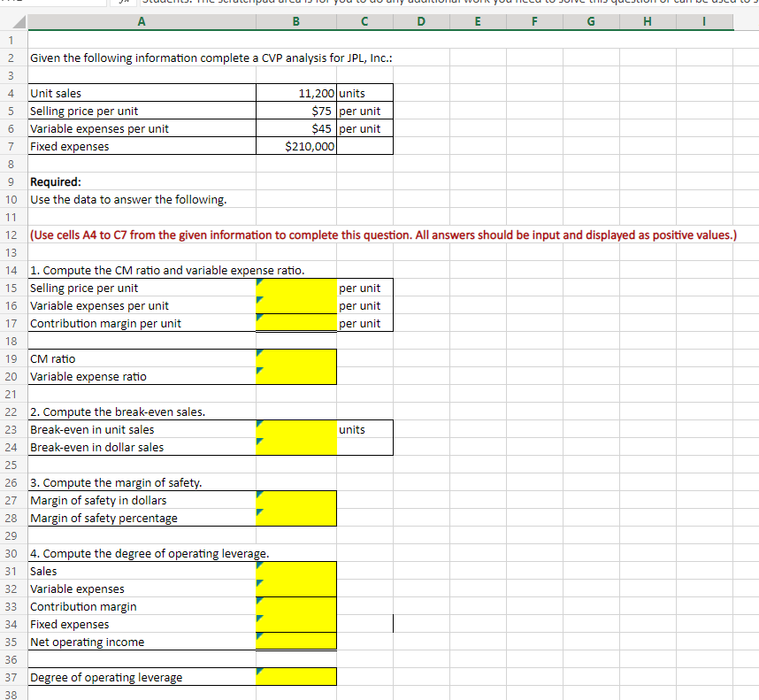Image resolution: width=759 pixels, height=700 pixels.
Task: Click '1. Compute the CM ratio' heading
Action: coord(167,270)
